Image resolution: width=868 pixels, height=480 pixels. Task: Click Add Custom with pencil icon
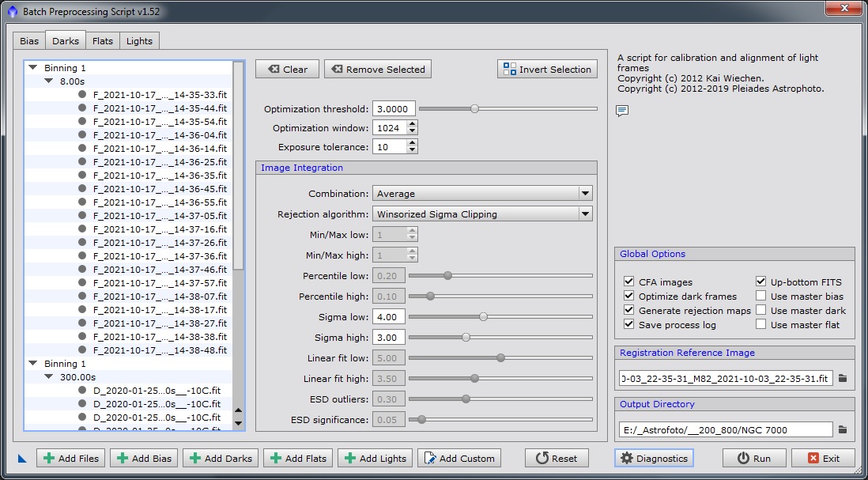click(x=460, y=458)
